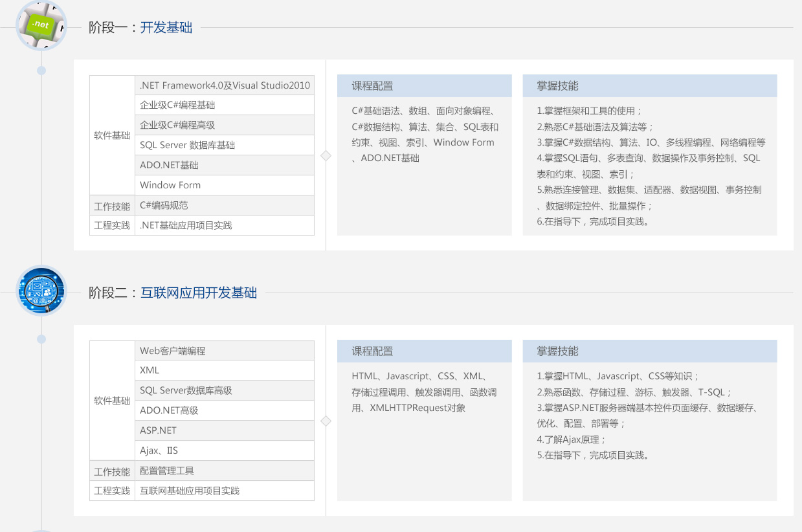
Task: Click 6.在指导下,完成项目实践 in stage one
Action: pos(593,221)
